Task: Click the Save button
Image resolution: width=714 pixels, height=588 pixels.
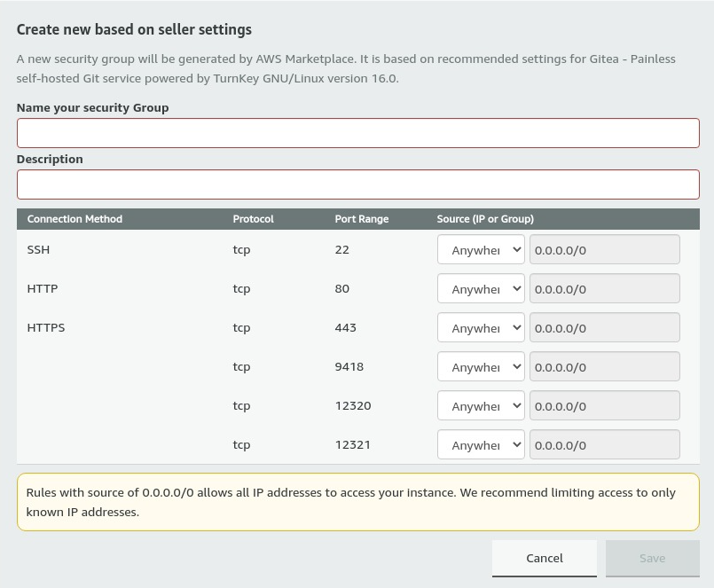Action: [652, 558]
